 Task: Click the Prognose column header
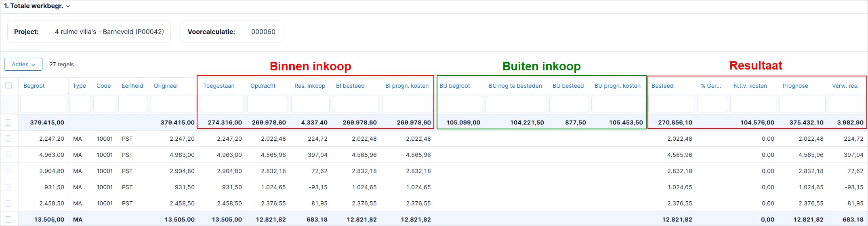tap(795, 86)
